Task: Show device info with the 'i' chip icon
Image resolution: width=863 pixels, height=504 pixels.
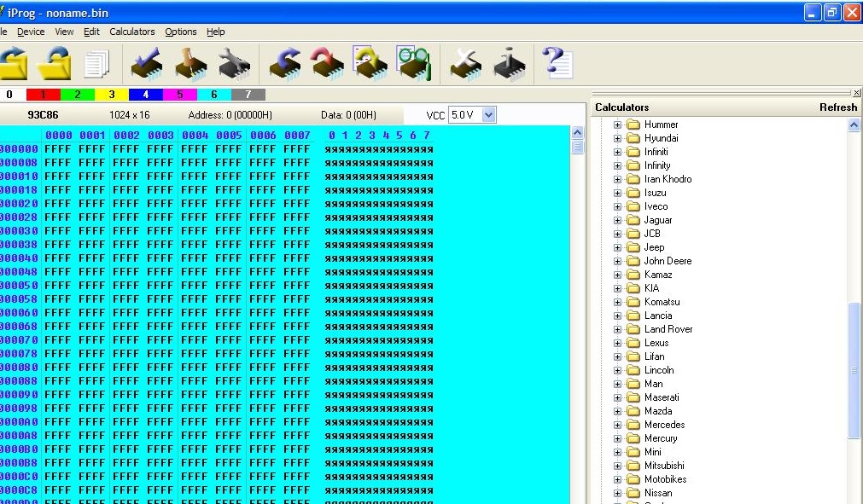Action: (x=509, y=64)
